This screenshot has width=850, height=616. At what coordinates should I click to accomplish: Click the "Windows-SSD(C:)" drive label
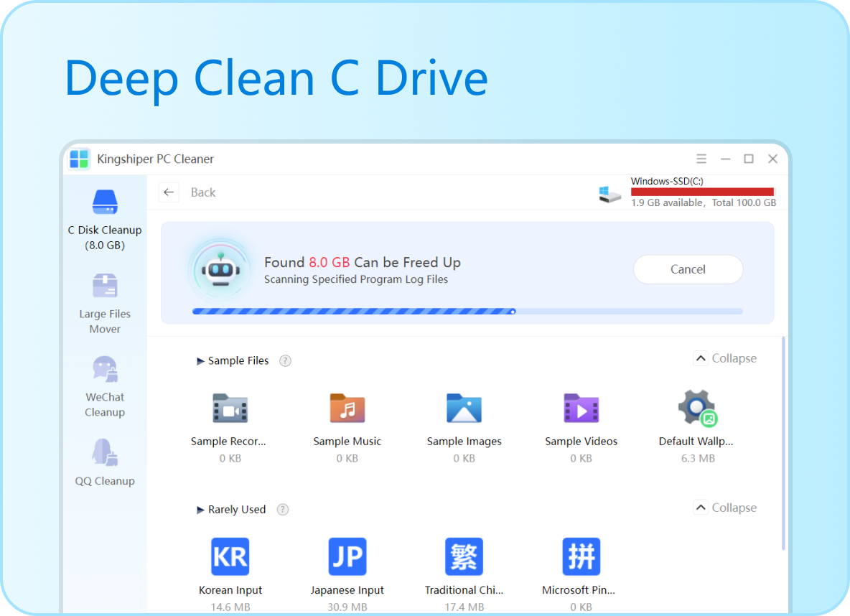[x=667, y=181]
